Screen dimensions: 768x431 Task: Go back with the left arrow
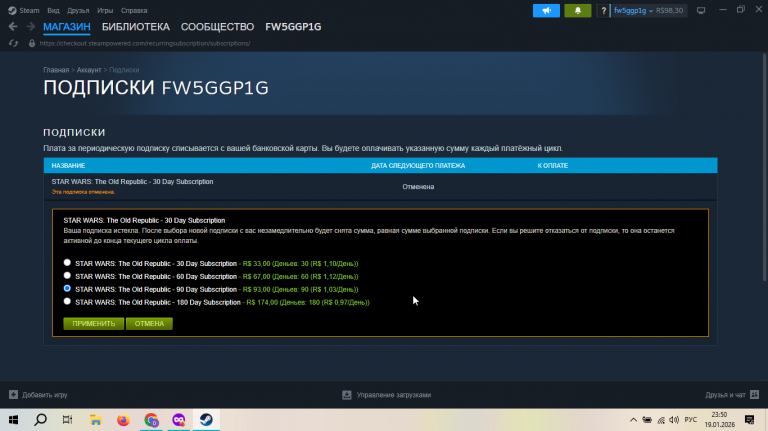(13, 26)
